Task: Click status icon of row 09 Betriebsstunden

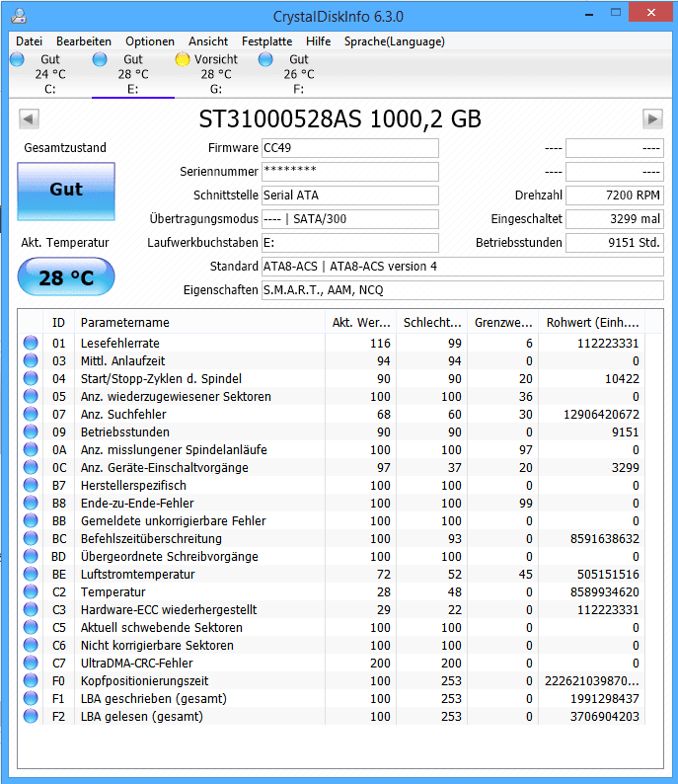Action: (x=31, y=431)
